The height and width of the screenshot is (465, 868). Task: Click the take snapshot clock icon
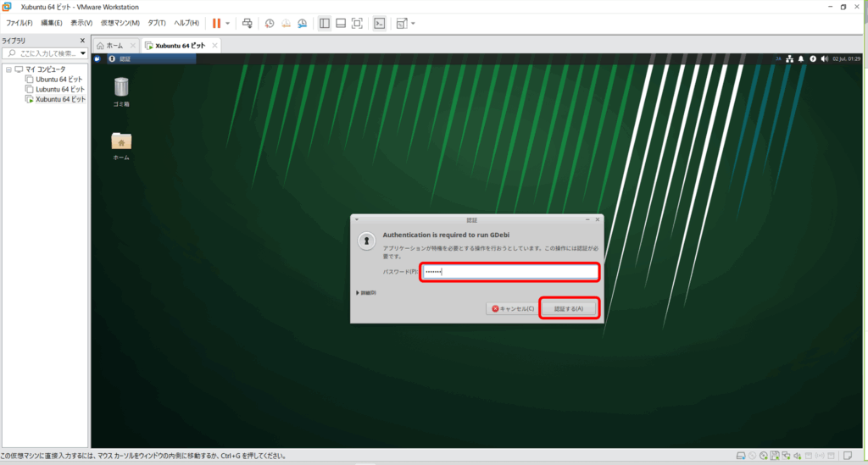click(269, 23)
